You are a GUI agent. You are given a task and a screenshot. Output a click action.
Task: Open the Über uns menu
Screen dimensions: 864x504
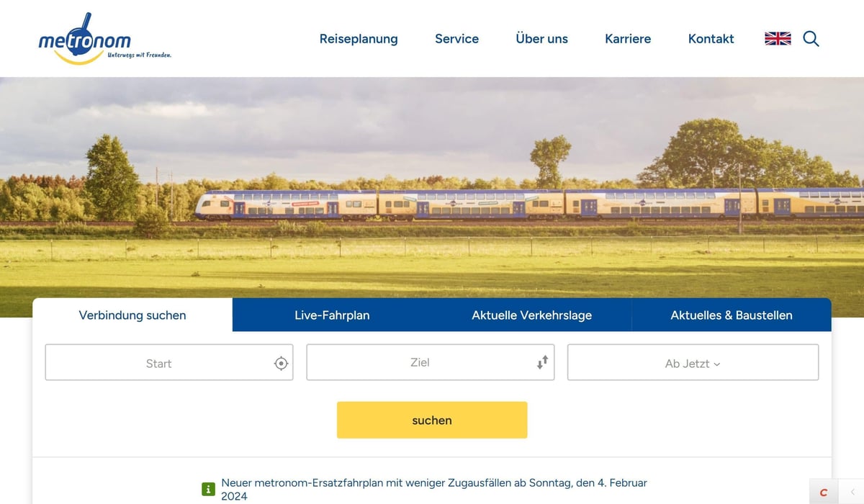541,39
